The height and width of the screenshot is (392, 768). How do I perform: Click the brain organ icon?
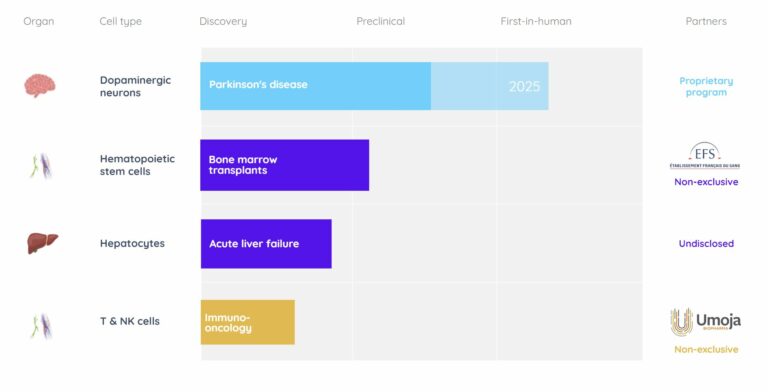tap(40, 85)
